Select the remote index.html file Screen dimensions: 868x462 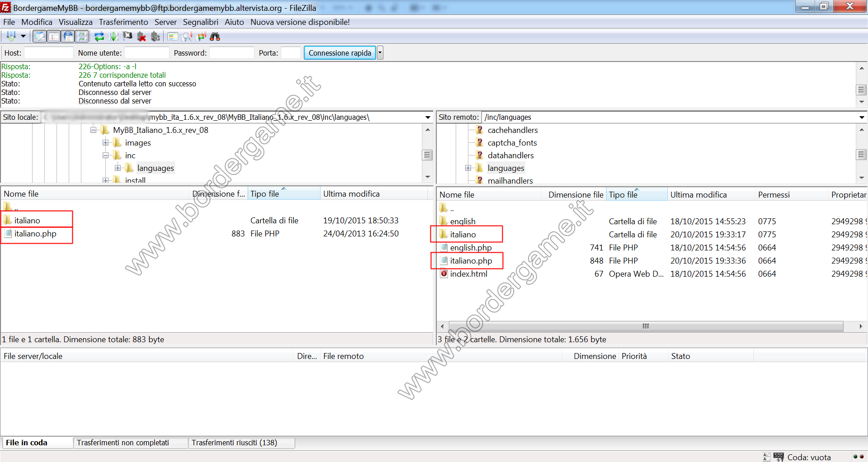click(x=468, y=274)
